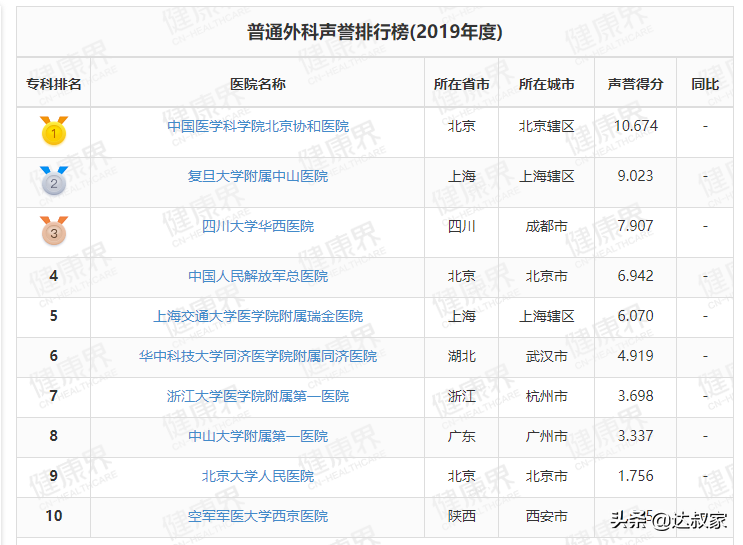Click city cell 武汉市
Screen dimensions: 743x545
click(546, 356)
